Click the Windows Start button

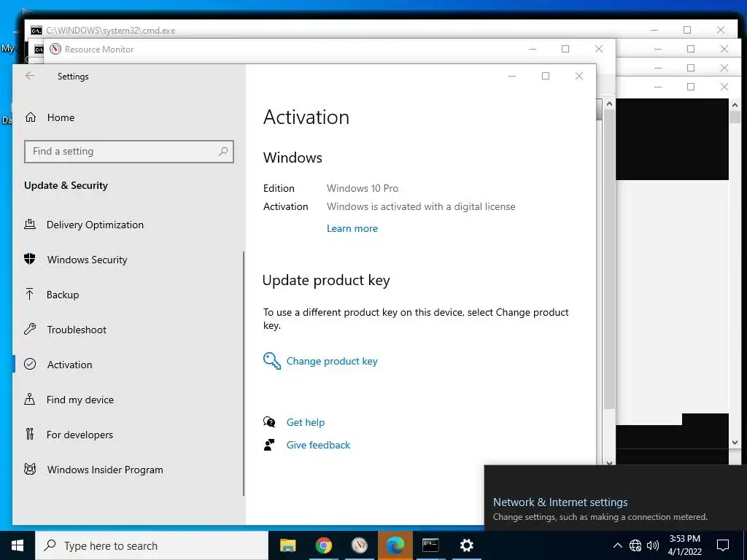pos(18,545)
